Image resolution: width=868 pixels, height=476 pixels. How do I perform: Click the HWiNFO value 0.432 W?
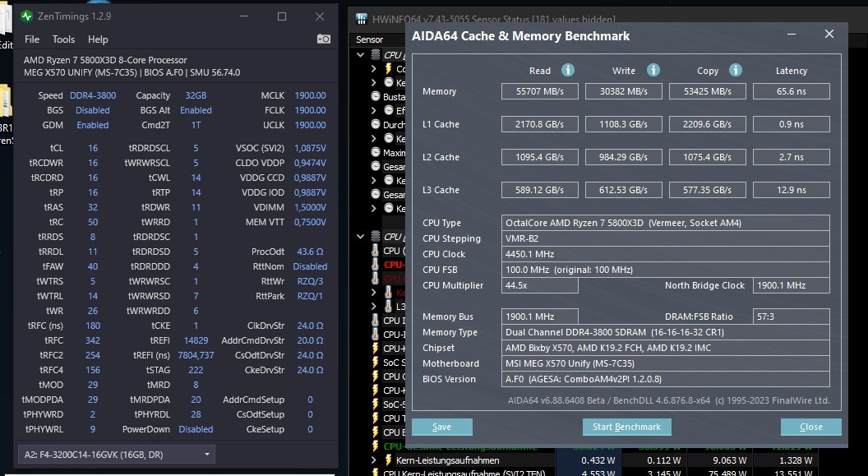pyautogui.click(x=598, y=460)
